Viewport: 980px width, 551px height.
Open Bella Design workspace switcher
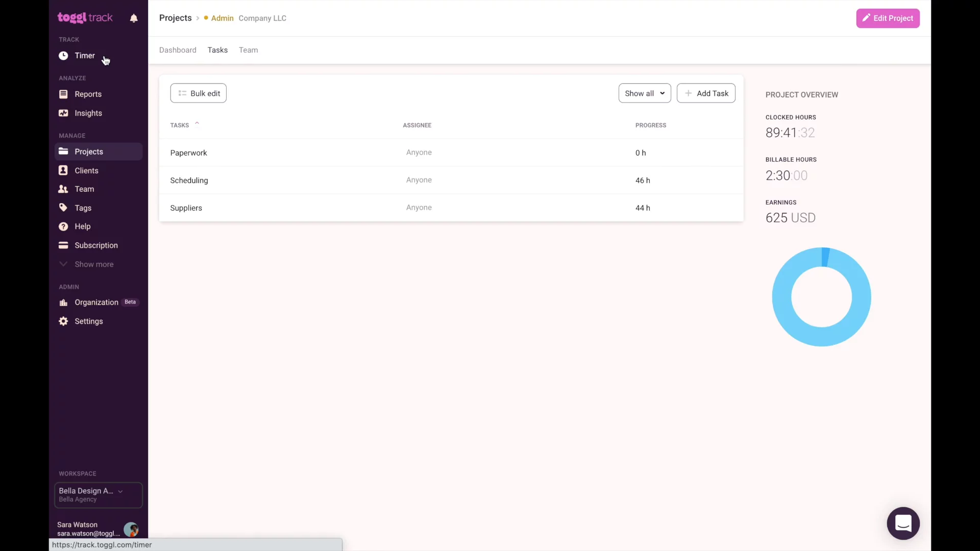98,495
